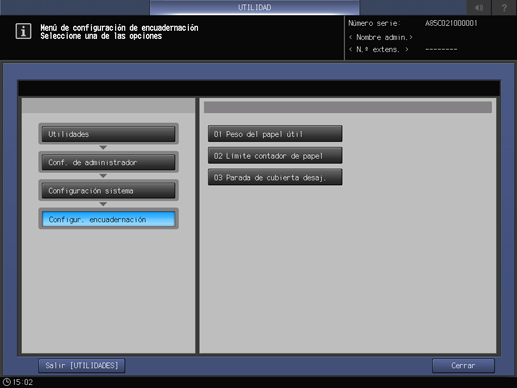Select Configur. encuadernación highlighted item

[108, 219]
